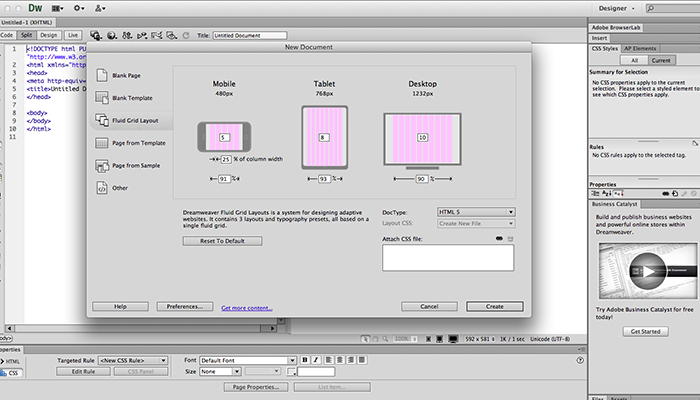Open the zoom level 100% dropdown
The image size is (700, 400).
[x=405, y=339]
